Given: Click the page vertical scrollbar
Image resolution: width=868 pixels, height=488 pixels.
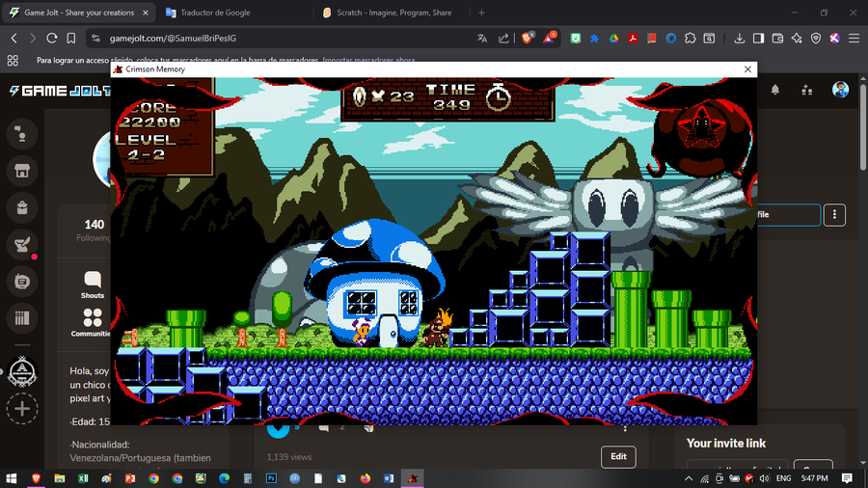Looking at the screenshot, I should point(862,126).
